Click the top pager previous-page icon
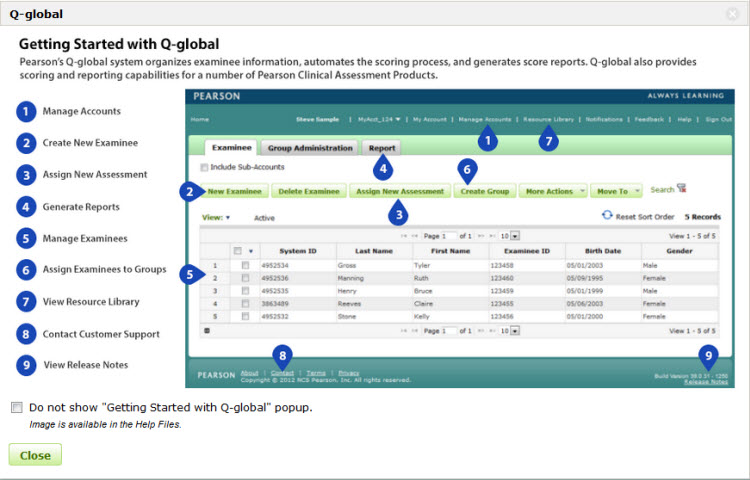The height and width of the screenshot is (480, 750). click(415, 236)
